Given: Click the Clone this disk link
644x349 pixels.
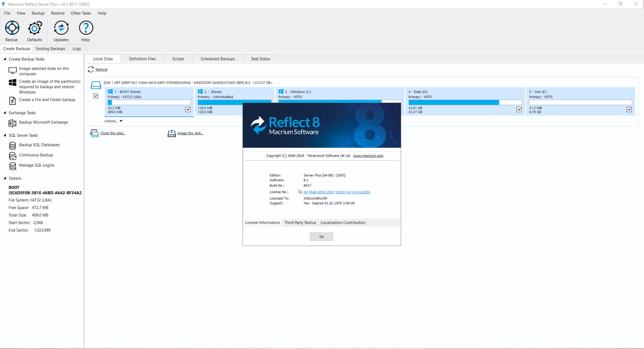Looking at the screenshot, I should point(113,133).
